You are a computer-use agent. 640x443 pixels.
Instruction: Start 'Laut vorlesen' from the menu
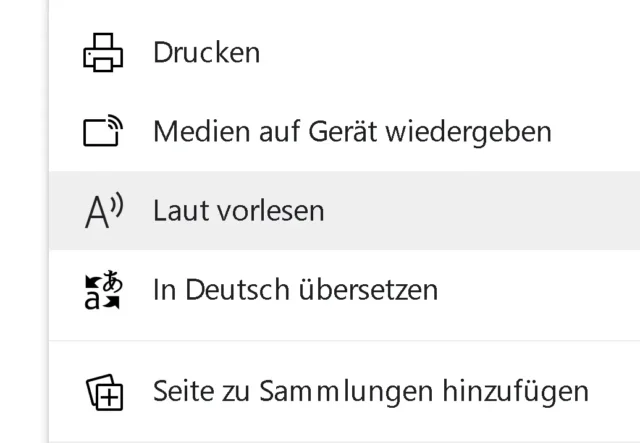tap(238, 211)
